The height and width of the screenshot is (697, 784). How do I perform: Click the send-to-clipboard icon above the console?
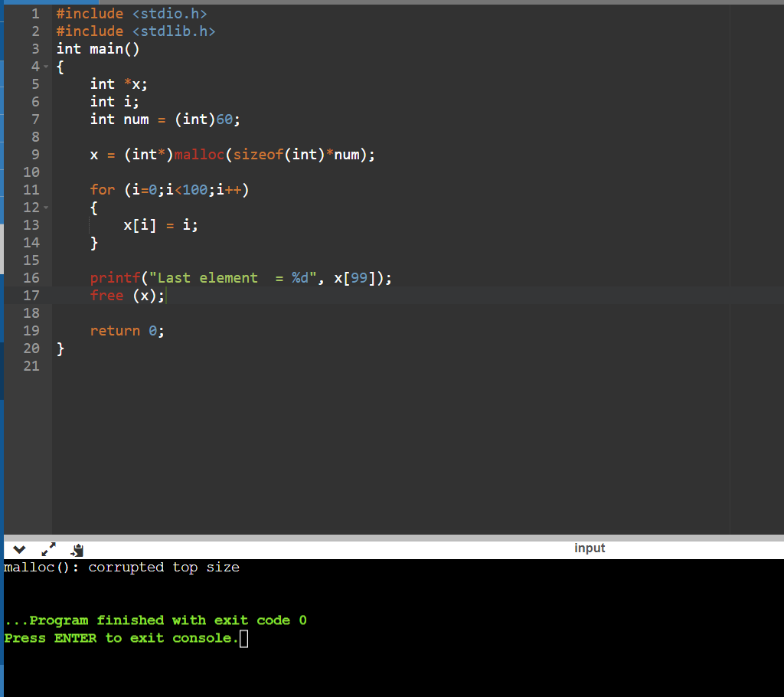[76, 548]
